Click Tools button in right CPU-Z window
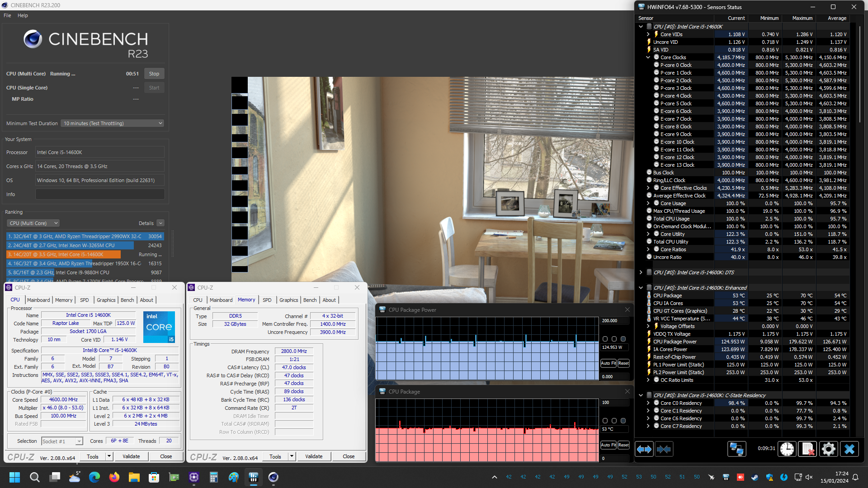The width and height of the screenshot is (868, 488). coord(275,456)
